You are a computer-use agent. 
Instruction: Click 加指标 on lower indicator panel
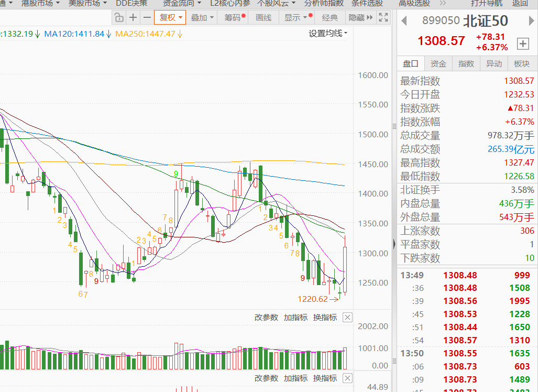coord(296,378)
